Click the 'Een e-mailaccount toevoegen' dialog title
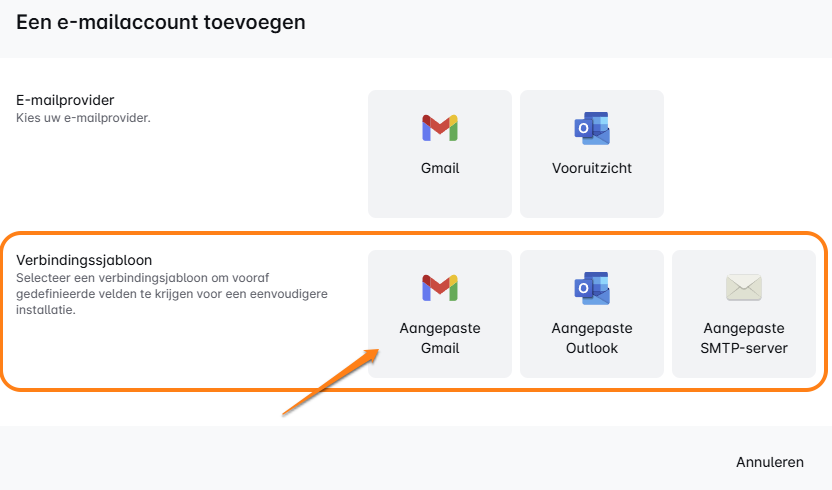832x490 pixels. click(161, 21)
